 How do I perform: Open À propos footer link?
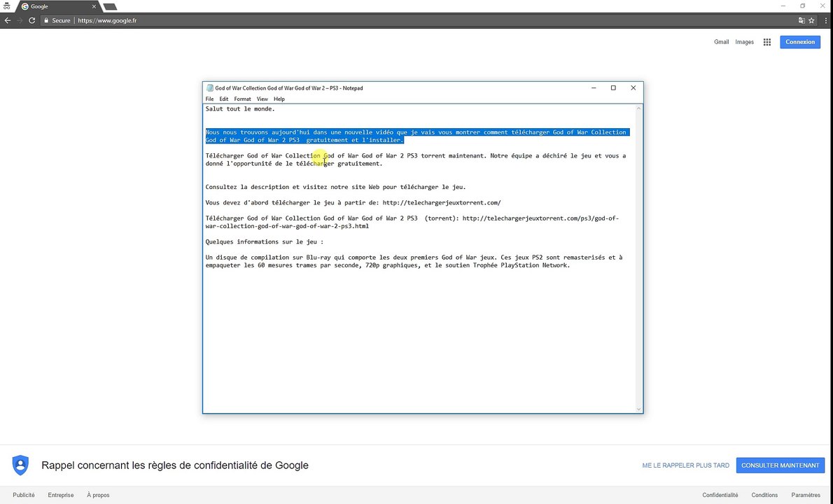(98, 495)
